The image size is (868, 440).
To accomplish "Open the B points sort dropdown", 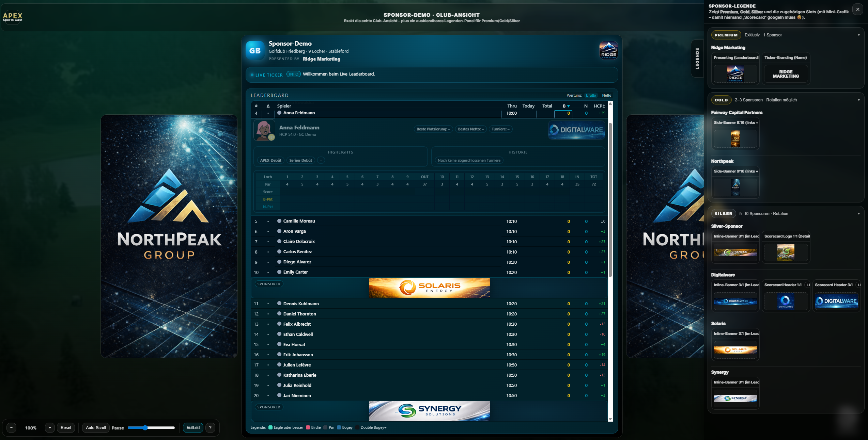I will [x=566, y=106].
